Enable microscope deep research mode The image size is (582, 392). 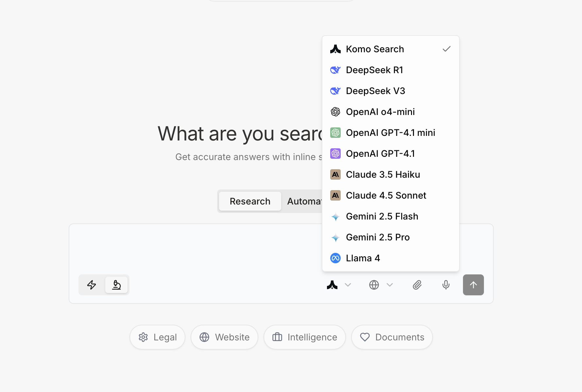(116, 285)
